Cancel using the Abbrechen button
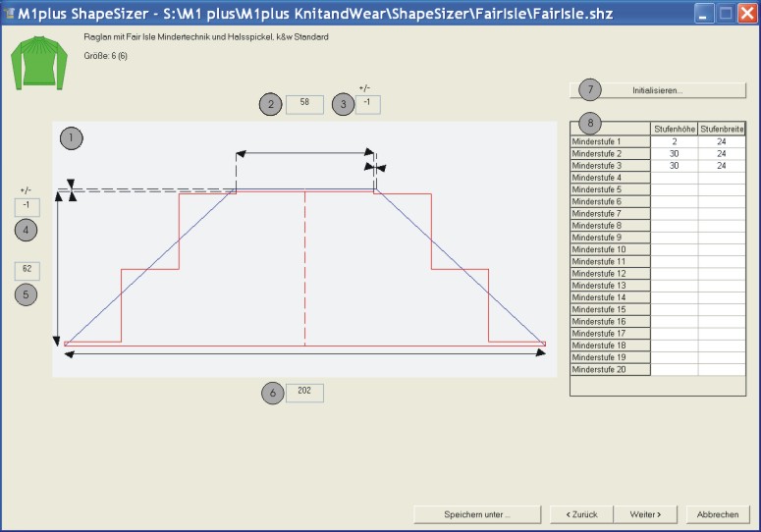This screenshot has height=532, width=761. pos(718,514)
